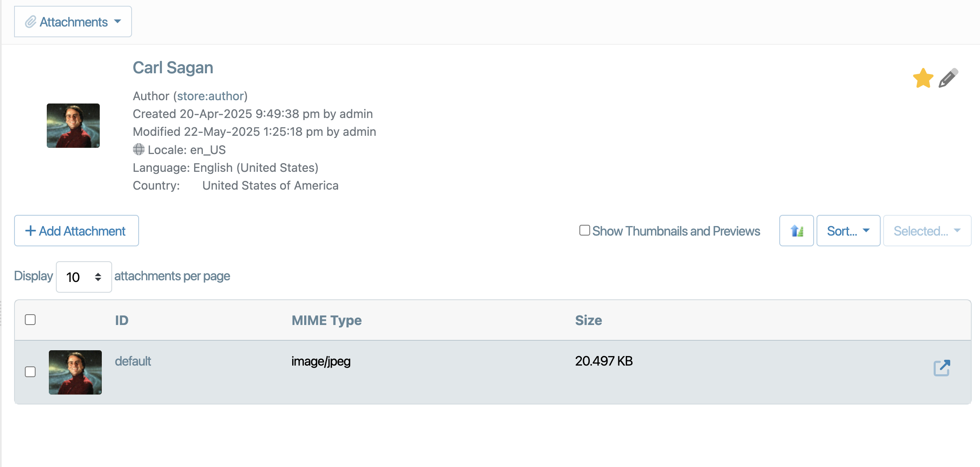This screenshot has width=980, height=467.
Task: Click the paperclip icon in the Attachments button
Action: [x=31, y=22]
